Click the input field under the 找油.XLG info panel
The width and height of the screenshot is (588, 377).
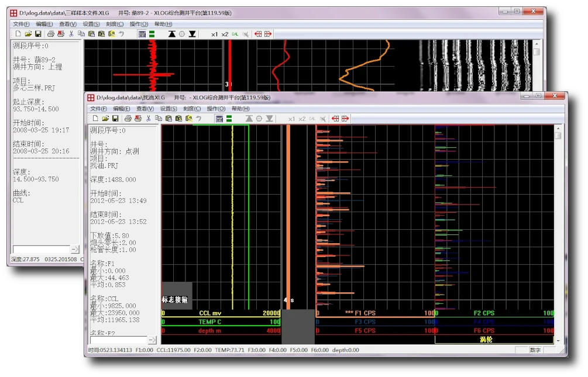pos(118,340)
